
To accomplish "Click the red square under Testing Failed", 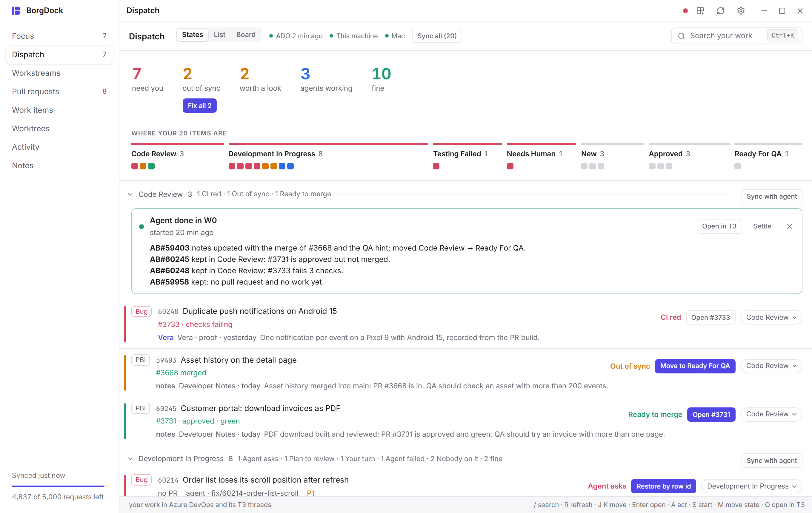I will coord(436,166).
